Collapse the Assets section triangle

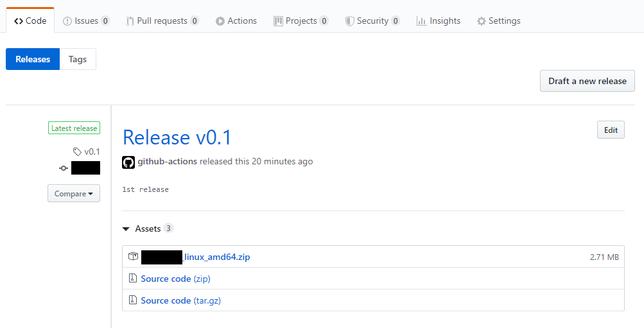coord(126,229)
